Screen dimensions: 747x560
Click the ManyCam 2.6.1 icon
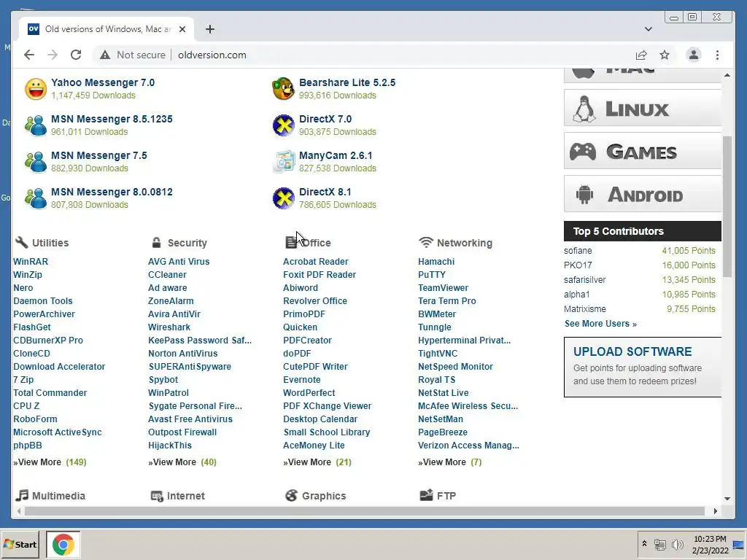click(284, 162)
